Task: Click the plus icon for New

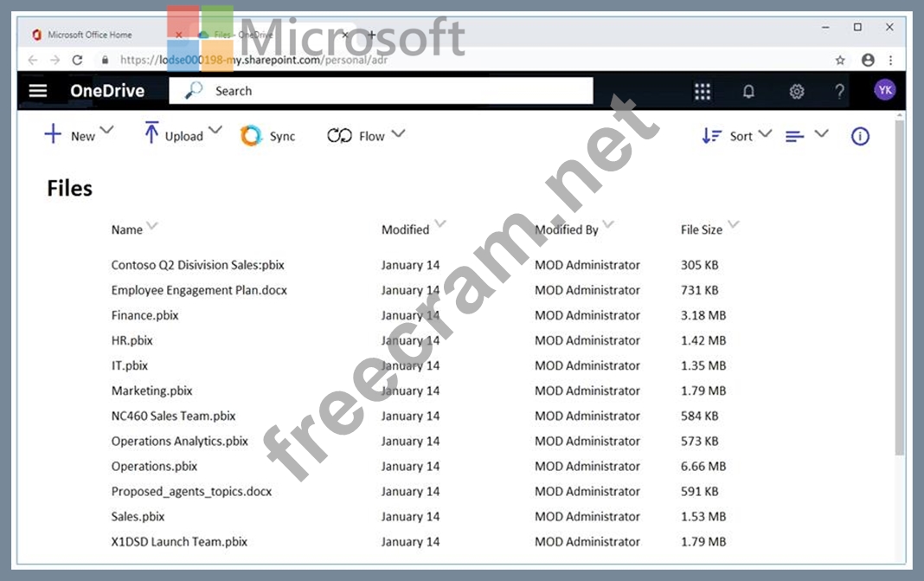Action: (53, 133)
